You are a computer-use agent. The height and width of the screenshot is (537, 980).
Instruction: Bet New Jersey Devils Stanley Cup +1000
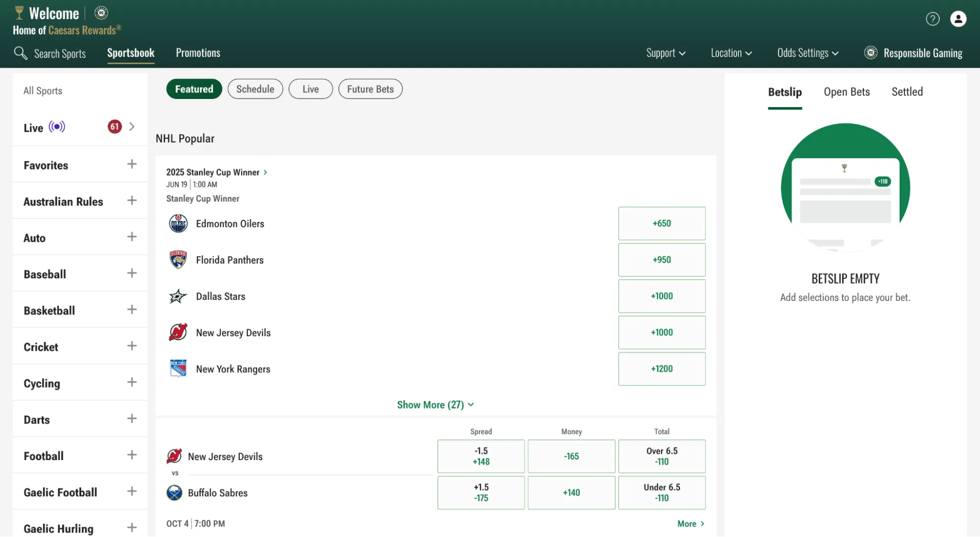pyautogui.click(x=662, y=332)
